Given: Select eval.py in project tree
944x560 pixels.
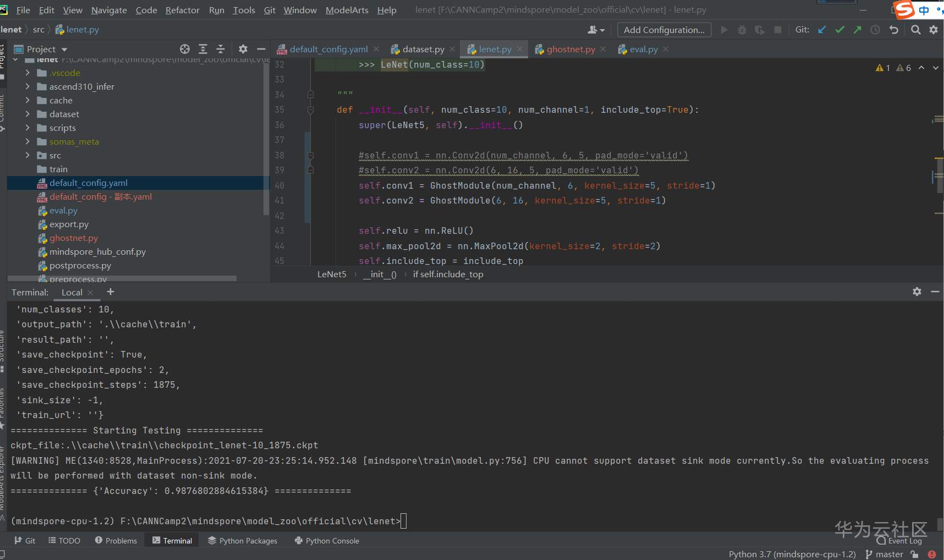Looking at the screenshot, I should pyautogui.click(x=63, y=210).
